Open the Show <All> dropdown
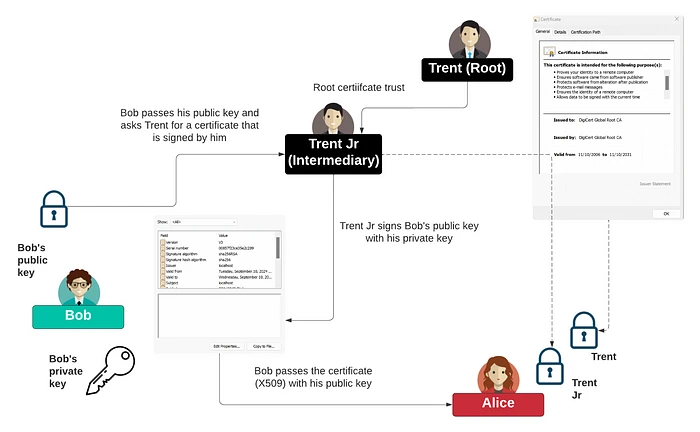 pyautogui.click(x=205, y=221)
